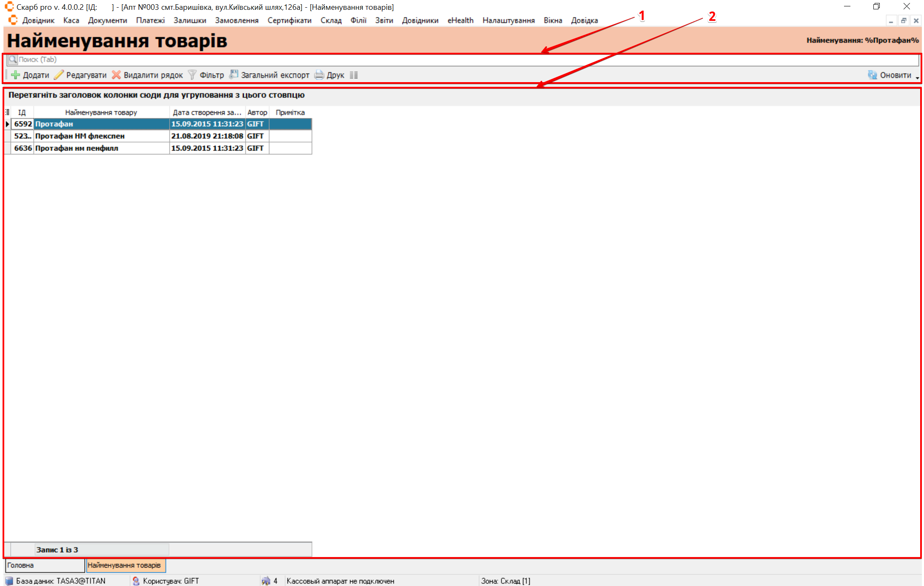Viewport: 924px width, 586px height.
Task: Sort by Найменування товару column header
Action: [101, 112]
